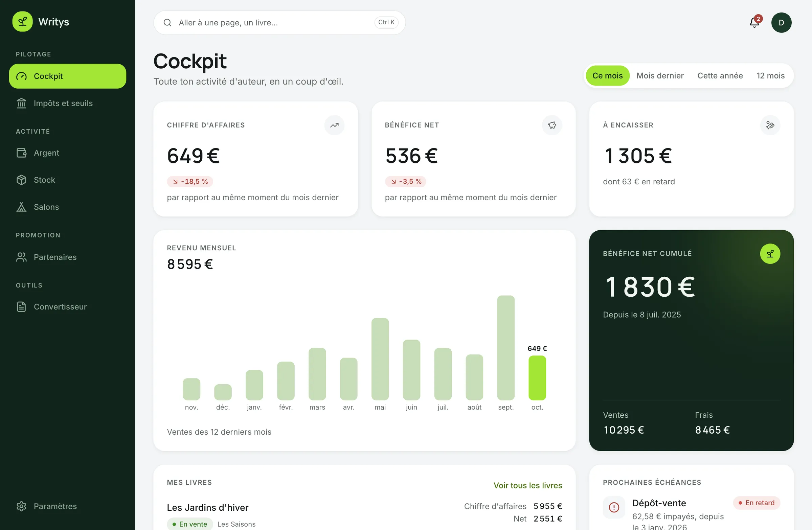Screen dimensions: 812x530
Task: Open the book Les Jardins d'hiver
Action: (207, 507)
